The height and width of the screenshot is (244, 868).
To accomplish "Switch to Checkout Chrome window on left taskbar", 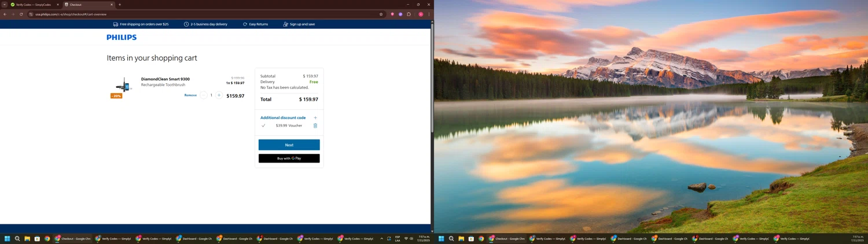I will click(73, 238).
